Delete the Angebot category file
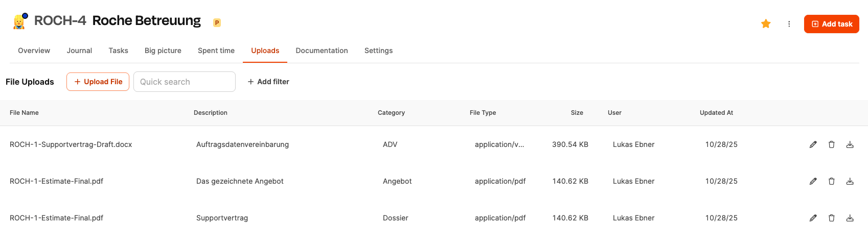Screen dimensions: 868x248 (832, 181)
